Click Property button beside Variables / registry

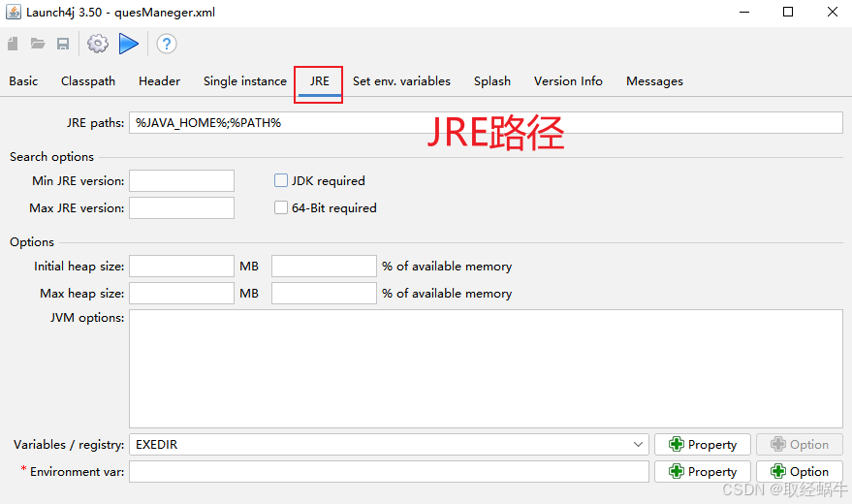coord(703,444)
